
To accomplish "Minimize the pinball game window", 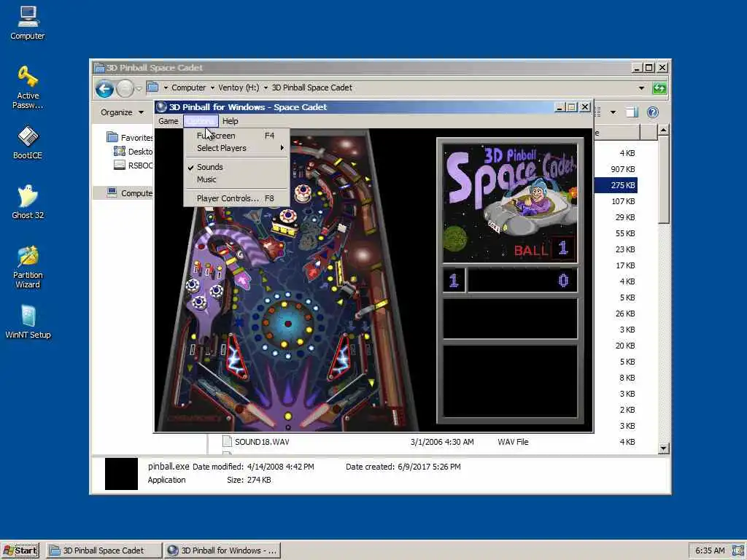I will [x=560, y=107].
